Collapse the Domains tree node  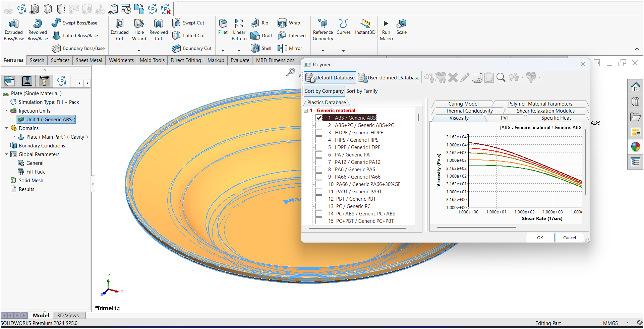tap(6, 128)
